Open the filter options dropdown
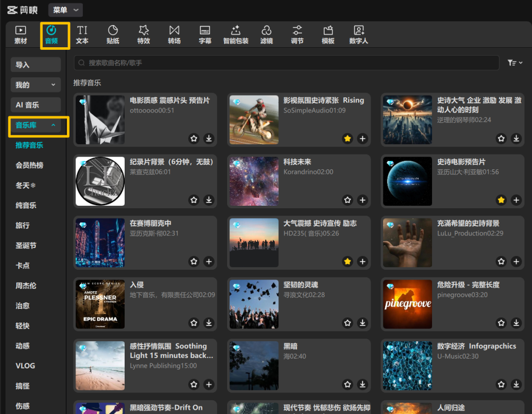Screen dimensions: 532x414 pyautogui.click(x=515, y=63)
